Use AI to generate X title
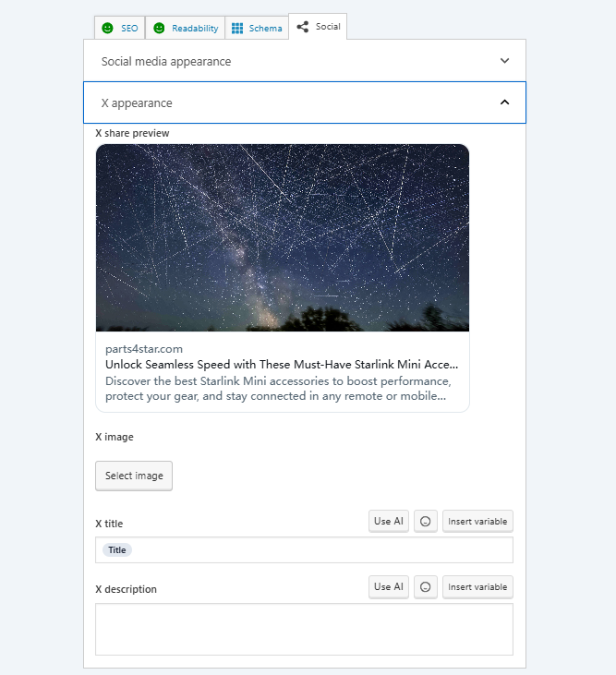Viewport: 616px width, 675px height. click(x=389, y=522)
